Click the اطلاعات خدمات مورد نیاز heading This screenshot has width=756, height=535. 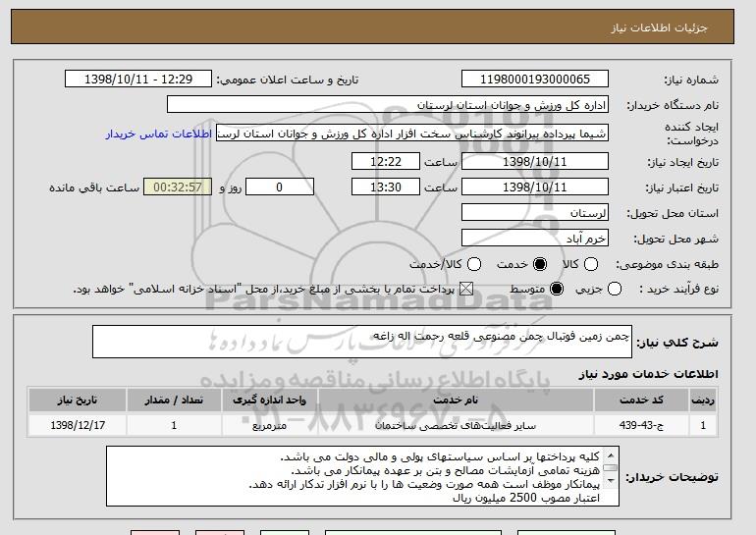click(648, 374)
